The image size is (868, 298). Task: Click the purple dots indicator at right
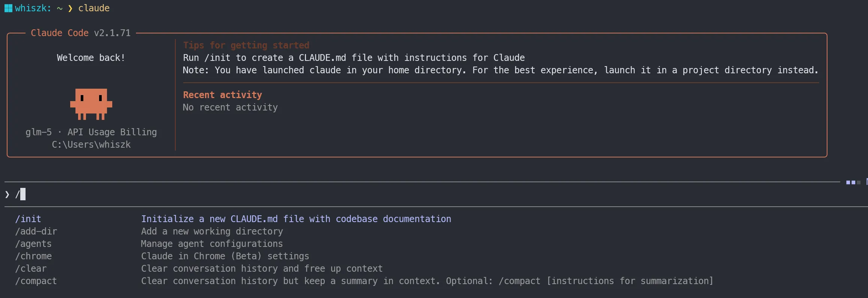[x=853, y=182]
